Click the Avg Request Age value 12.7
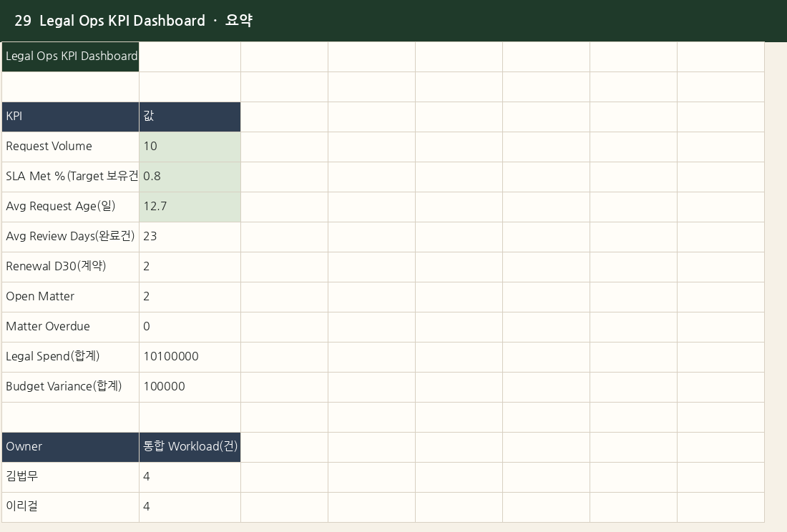The height and width of the screenshot is (532, 787). [190, 207]
